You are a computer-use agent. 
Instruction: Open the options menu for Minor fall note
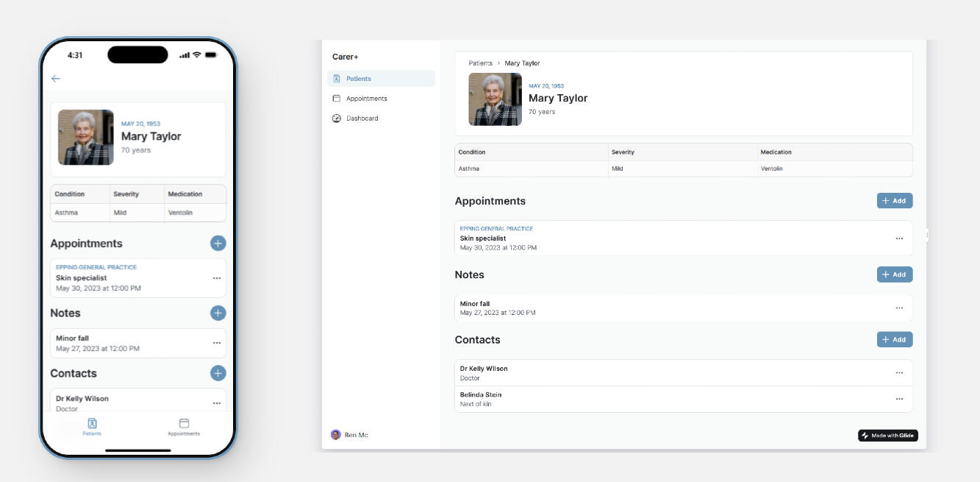coord(899,308)
